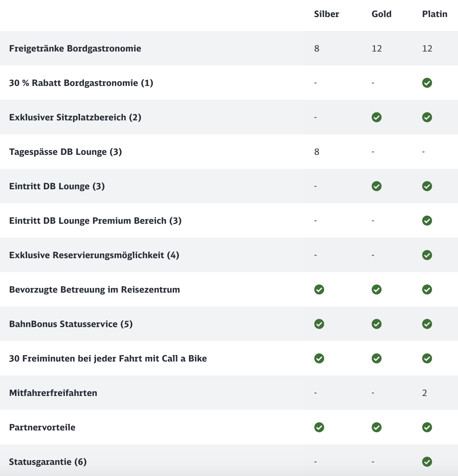Select the Platin column header
The image size is (458, 476).
coord(435,14)
